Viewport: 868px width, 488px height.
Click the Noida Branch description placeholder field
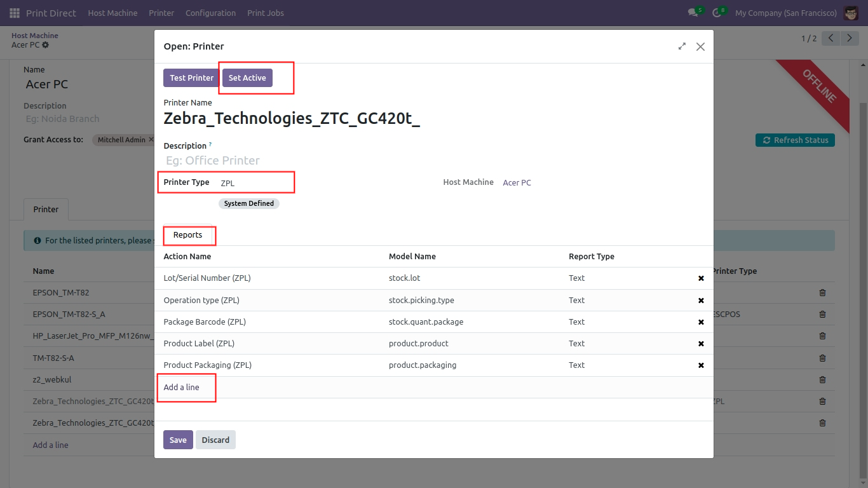coord(62,119)
